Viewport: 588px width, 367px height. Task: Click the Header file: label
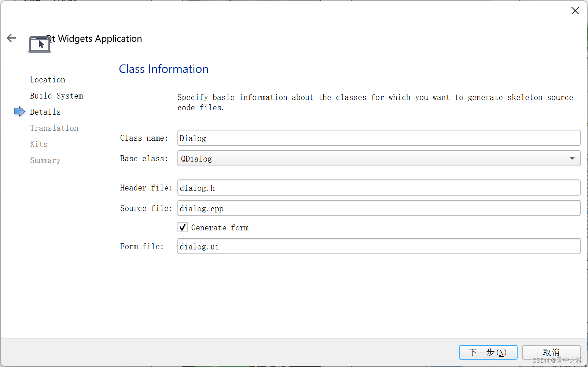coord(146,188)
